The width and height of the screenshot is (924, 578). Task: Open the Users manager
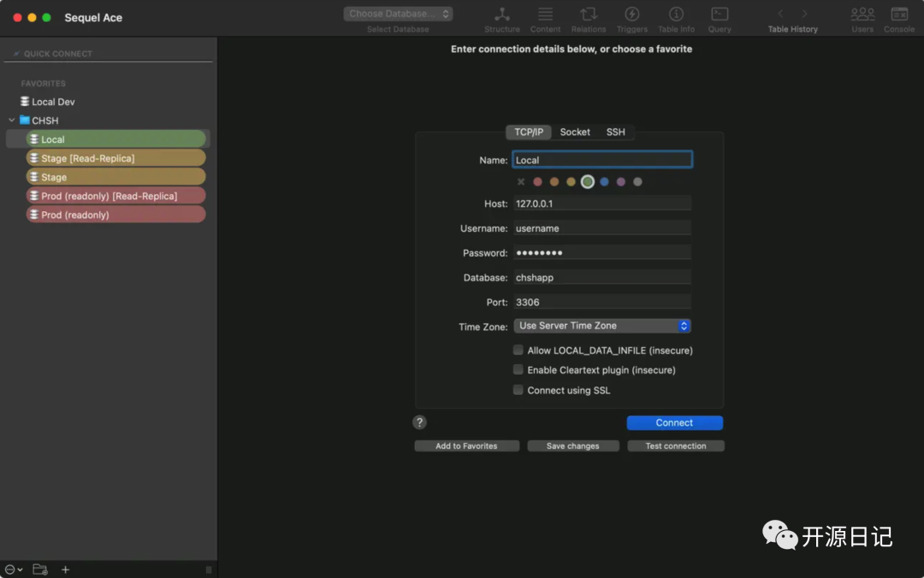(862, 19)
